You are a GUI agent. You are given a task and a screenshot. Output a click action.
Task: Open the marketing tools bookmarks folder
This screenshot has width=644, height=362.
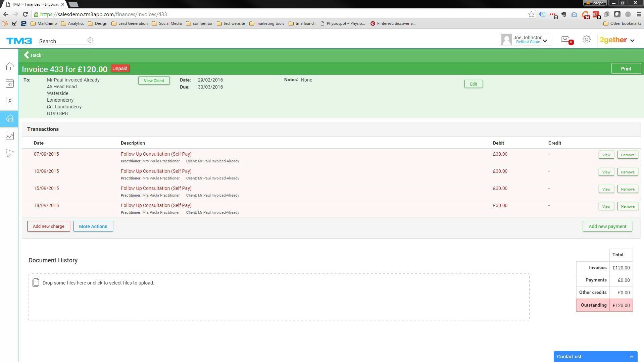tap(267, 23)
